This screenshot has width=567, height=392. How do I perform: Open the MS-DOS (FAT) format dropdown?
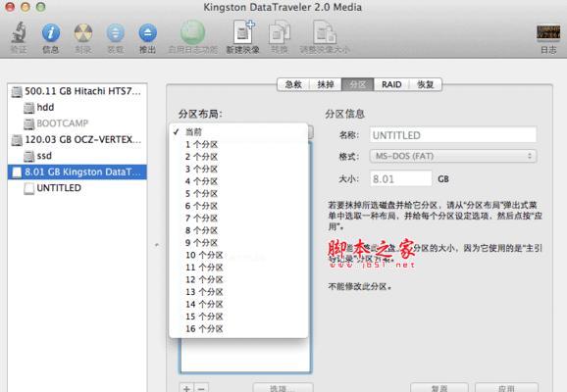tap(453, 156)
